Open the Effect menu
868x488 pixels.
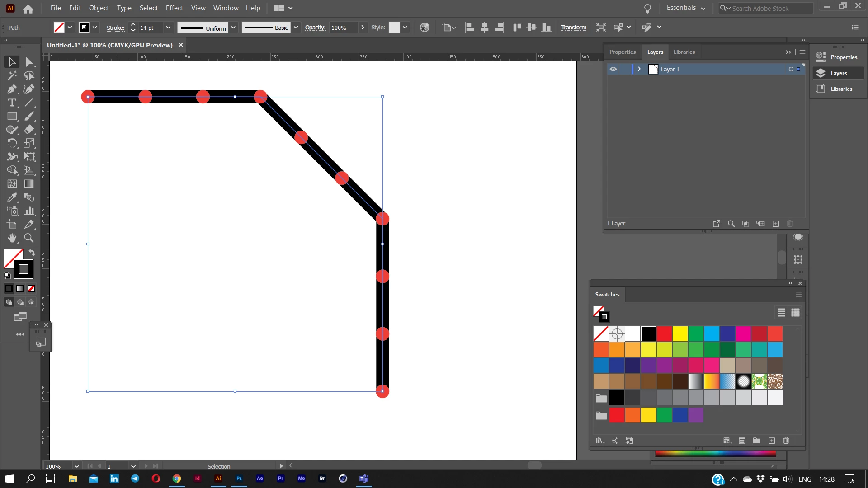(174, 8)
